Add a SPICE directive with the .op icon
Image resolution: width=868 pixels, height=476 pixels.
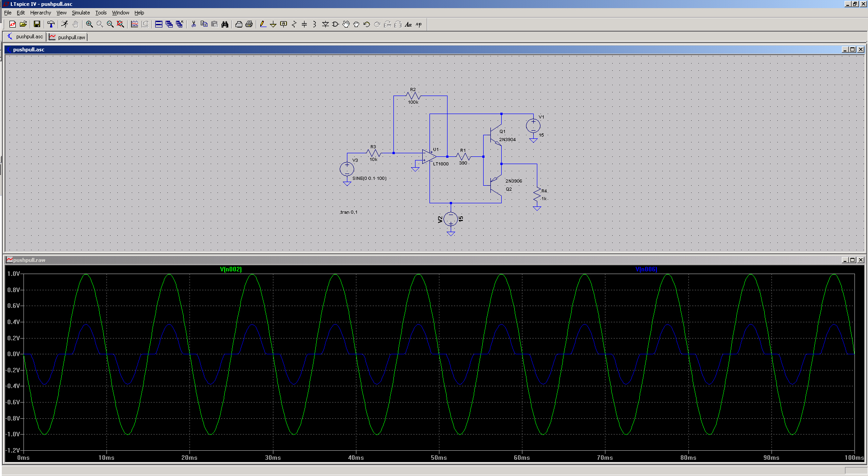419,24
